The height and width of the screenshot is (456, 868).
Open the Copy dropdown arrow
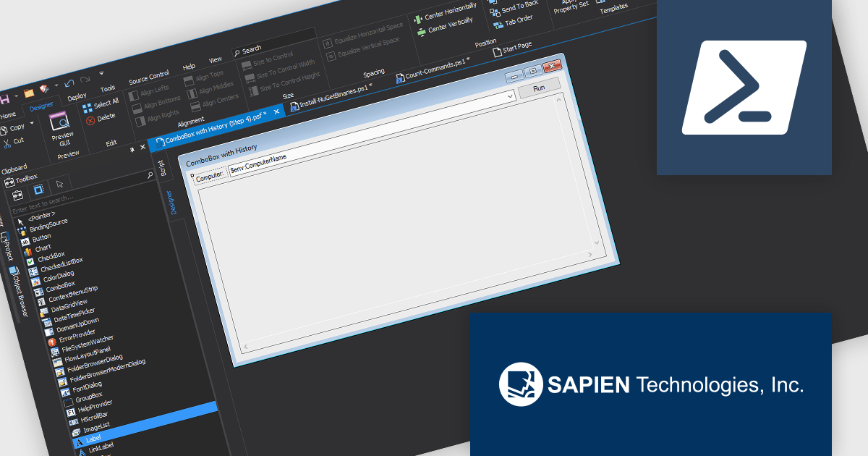coord(31,123)
